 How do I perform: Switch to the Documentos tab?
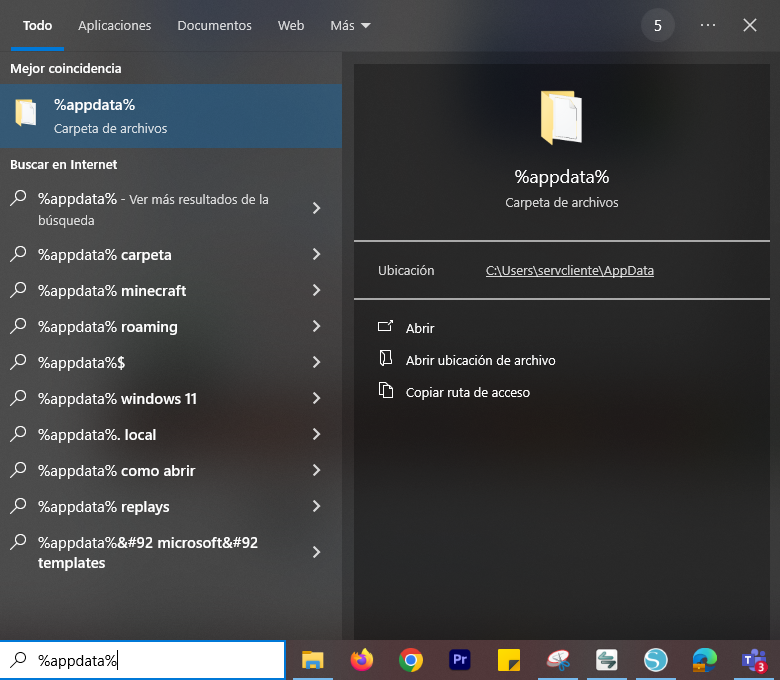(214, 25)
